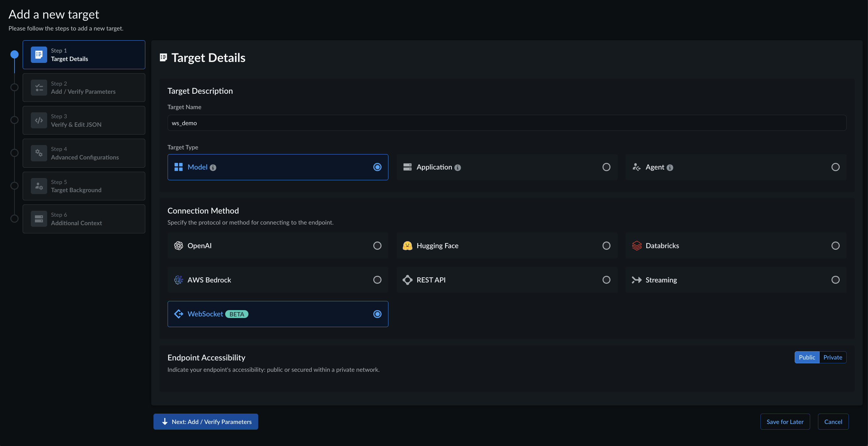The width and height of the screenshot is (868, 446).
Task: Select the OpenAI connection radio button
Action: pos(377,246)
